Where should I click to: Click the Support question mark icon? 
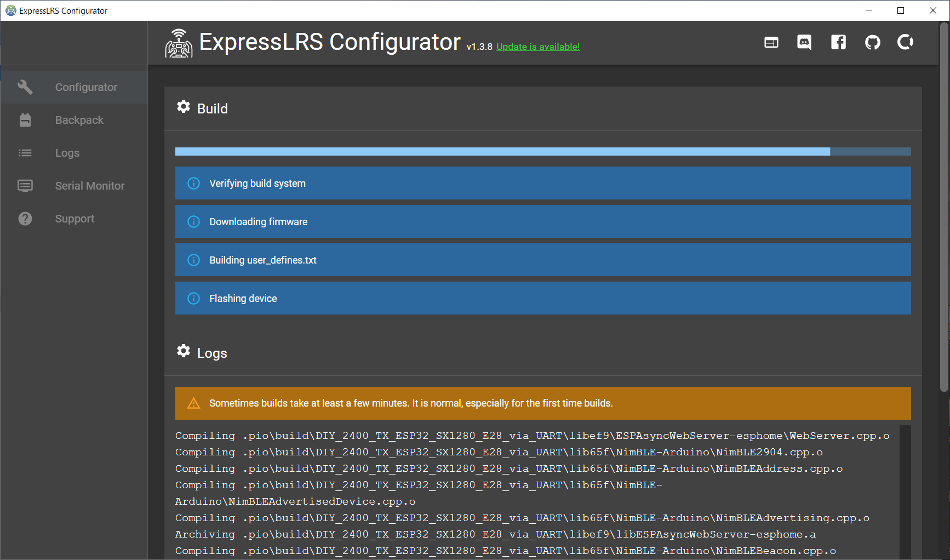pyautogui.click(x=25, y=219)
